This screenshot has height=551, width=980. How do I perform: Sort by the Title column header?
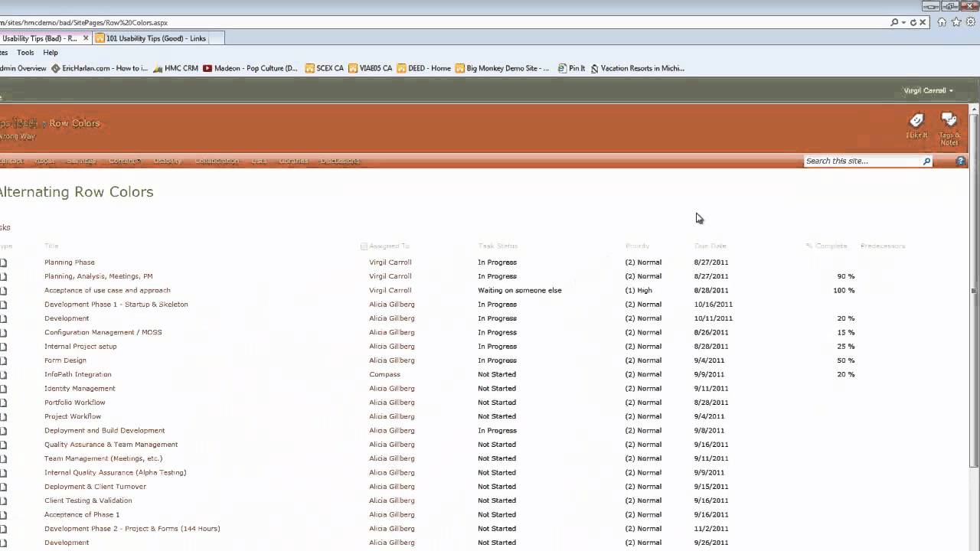(x=51, y=246)
